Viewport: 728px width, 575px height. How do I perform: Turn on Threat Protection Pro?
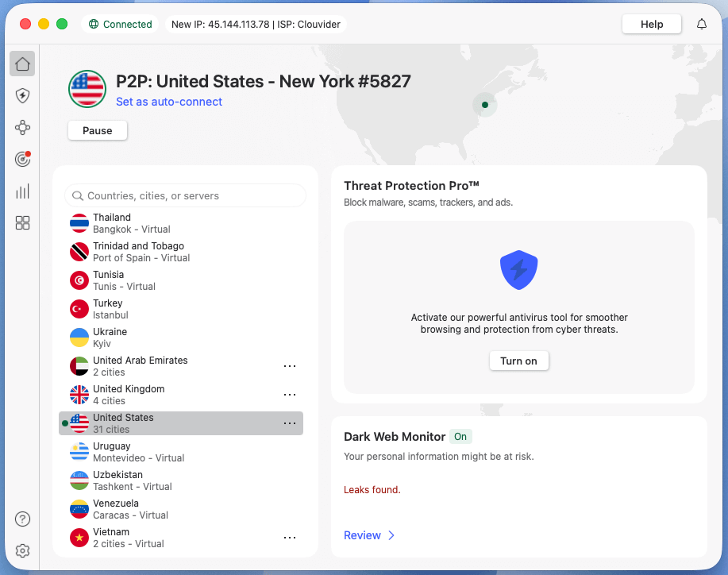(x=518, y=361)
